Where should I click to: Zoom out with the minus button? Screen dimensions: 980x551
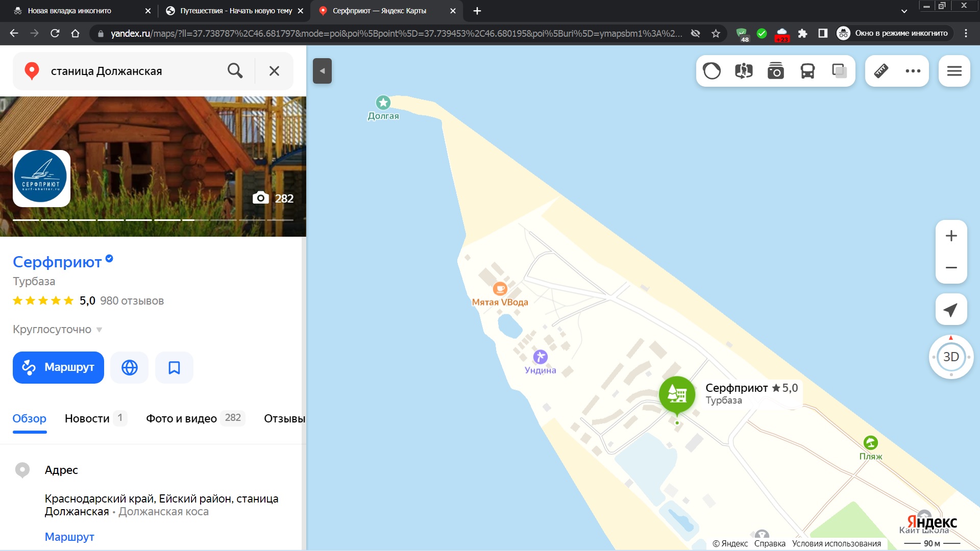coord(951,267)
